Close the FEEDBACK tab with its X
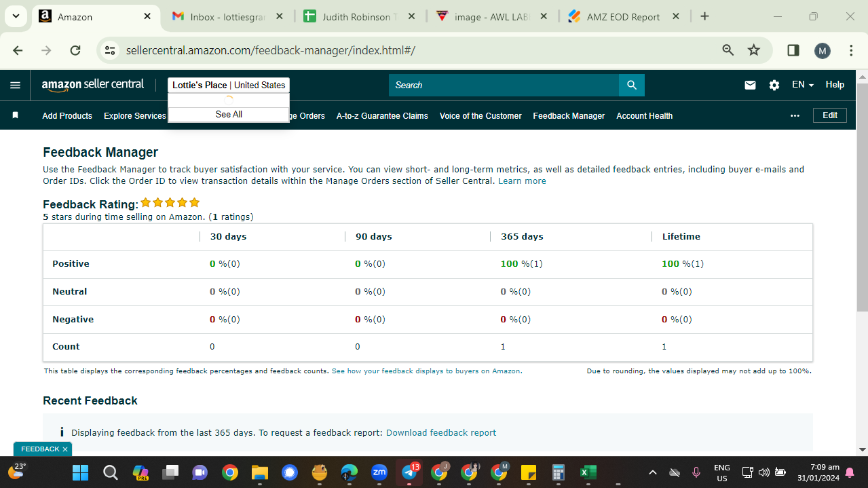868x488 pixels. (65, 449)
